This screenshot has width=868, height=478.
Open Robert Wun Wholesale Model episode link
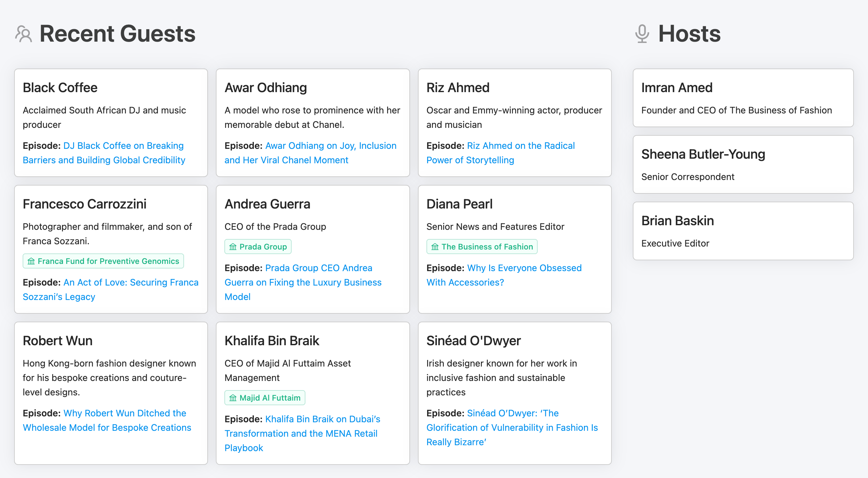coord(125,413)
